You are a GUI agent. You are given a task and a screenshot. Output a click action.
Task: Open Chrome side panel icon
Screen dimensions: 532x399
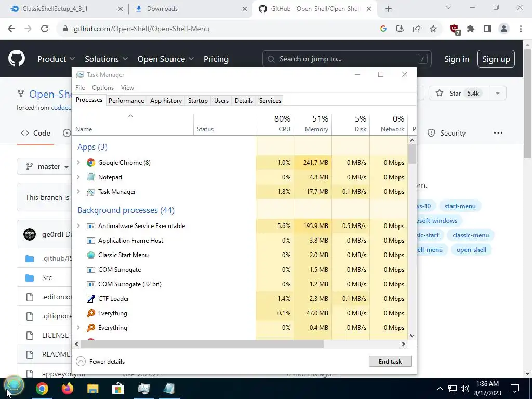[487, 29]
